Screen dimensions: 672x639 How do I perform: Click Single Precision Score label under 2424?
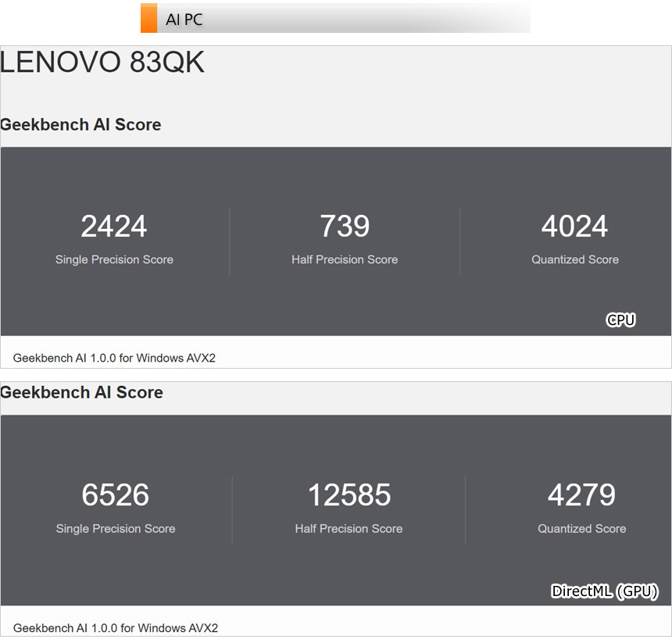(114, 259)
